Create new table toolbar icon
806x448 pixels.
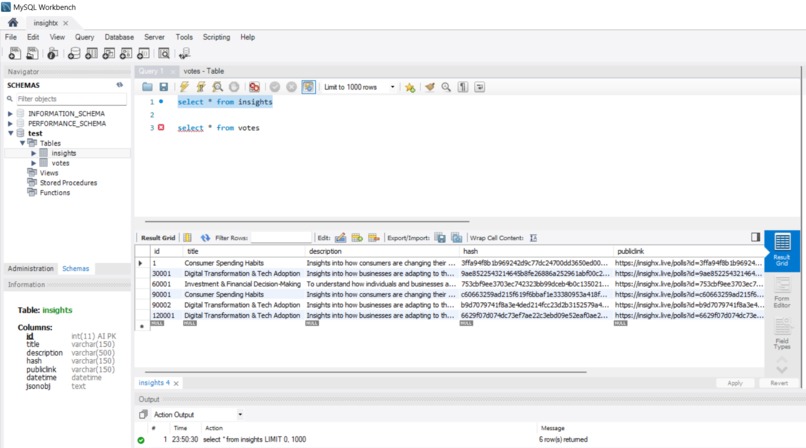tap(91, 53)
